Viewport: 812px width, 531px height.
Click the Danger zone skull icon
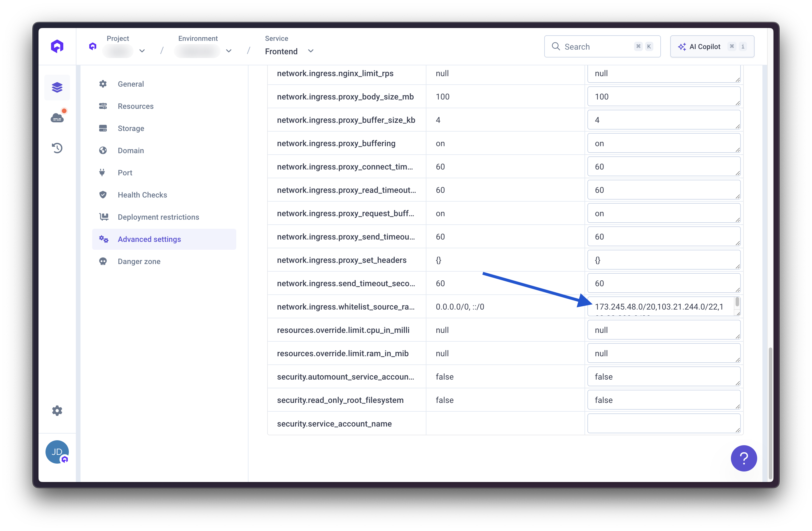tap(103, 261)
